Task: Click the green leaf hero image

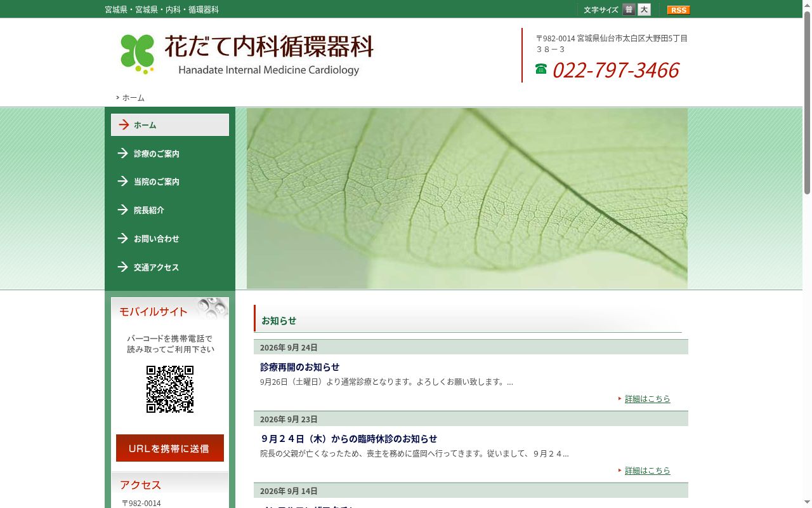Action: [467, 198]
